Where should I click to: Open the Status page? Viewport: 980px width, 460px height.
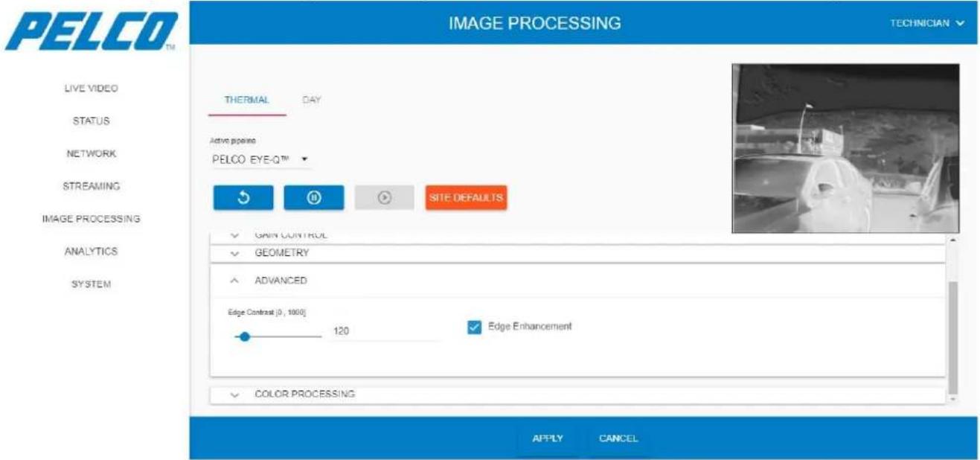pos(92,121)
